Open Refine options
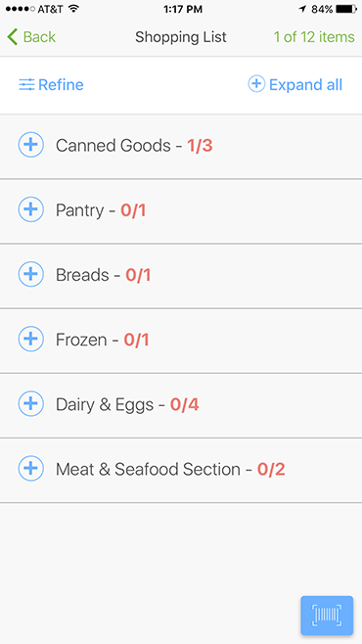362x644 pixels. 51,84
